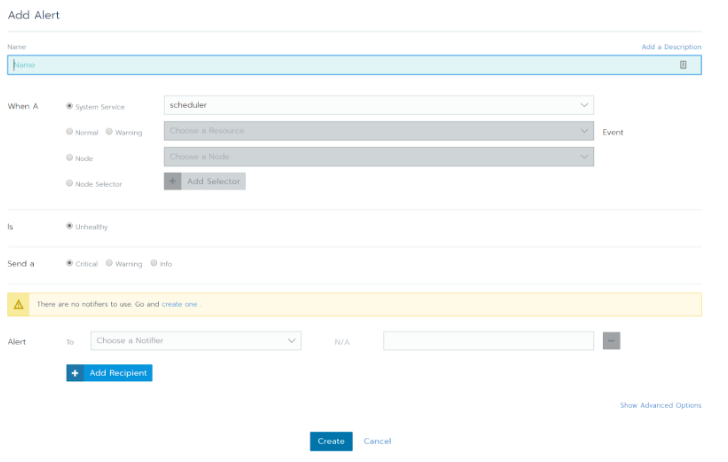
Task: Click the plus icon on Add Selector
Action: pyautogui.click(x=172, y=181)
